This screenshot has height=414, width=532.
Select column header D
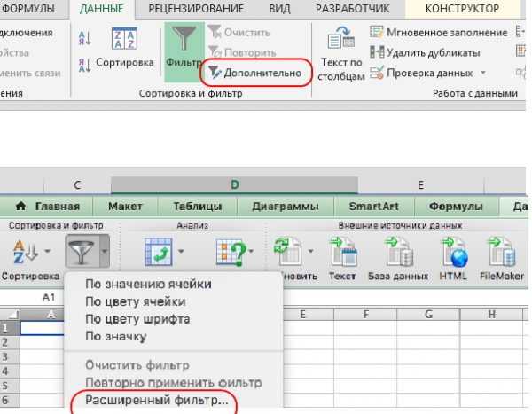tap(235, 184)
